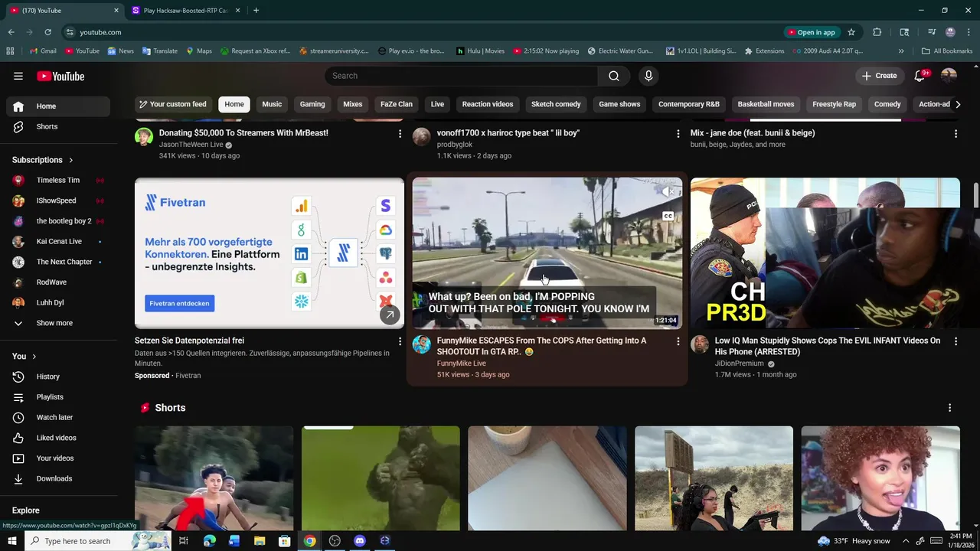Open options for Mix - jane doe
980x551 pixels.
tap(955, 134)
